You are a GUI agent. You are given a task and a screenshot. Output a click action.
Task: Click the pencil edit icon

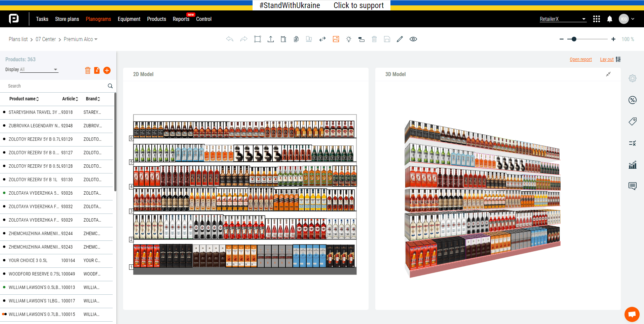point(400,39)
